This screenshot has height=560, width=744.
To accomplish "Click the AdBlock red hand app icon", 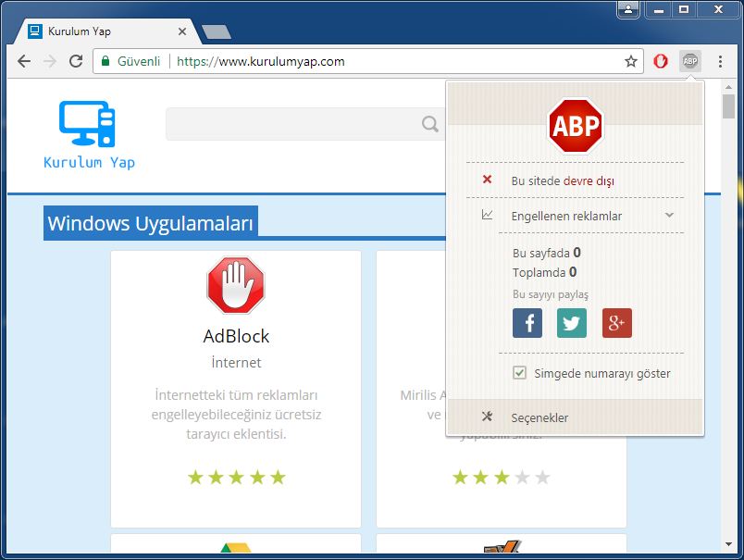I will 236,285.
